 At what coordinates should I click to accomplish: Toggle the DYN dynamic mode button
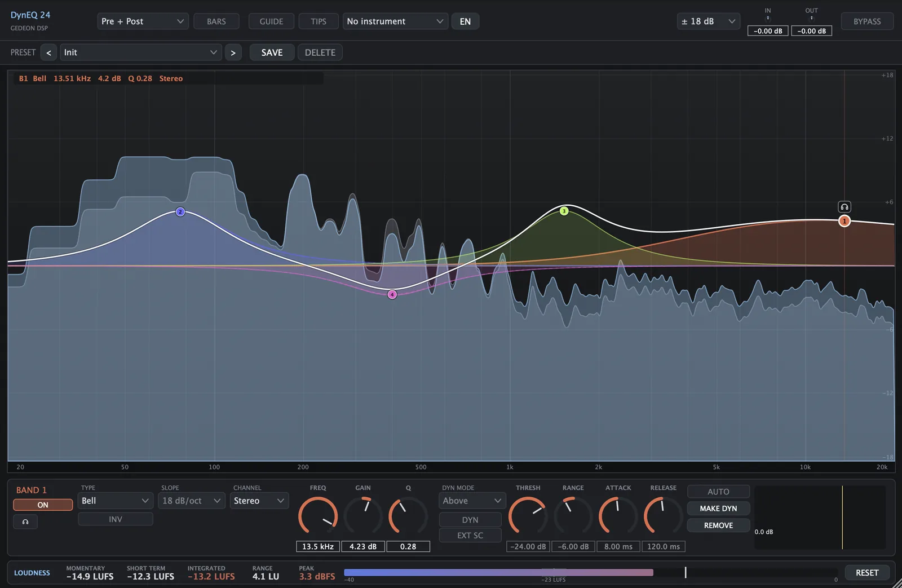470,520
